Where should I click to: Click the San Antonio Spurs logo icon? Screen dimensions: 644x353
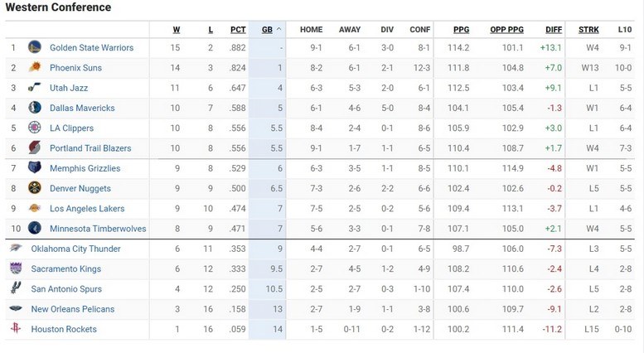(16, 288)
